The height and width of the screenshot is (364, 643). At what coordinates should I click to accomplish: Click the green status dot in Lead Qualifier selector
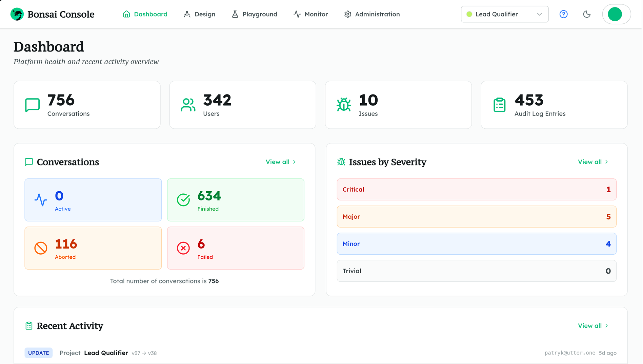coord(469,14)
